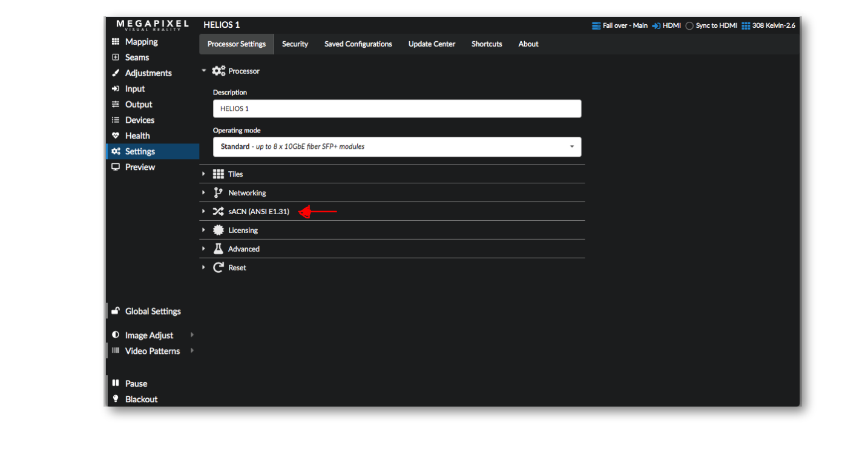This screenshot has width=868, height=458.
Task: Open the Adjustments page label
Action: (148, 73)
